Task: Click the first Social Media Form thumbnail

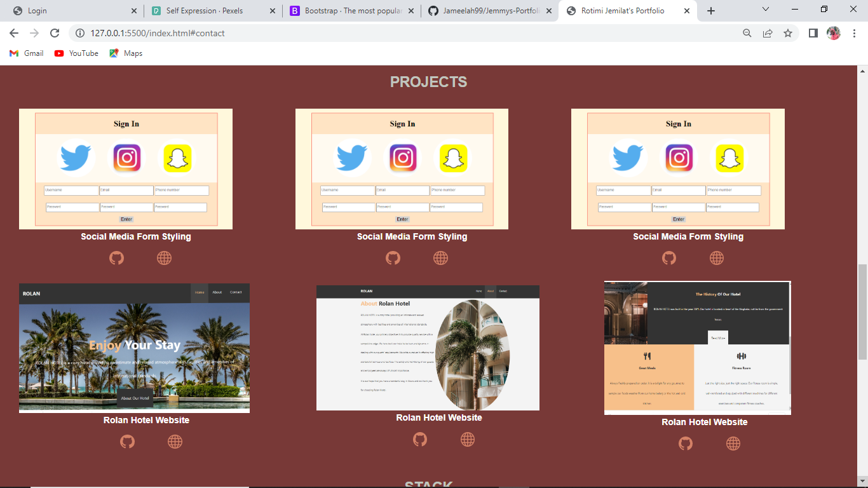Action: pos(126,169)
